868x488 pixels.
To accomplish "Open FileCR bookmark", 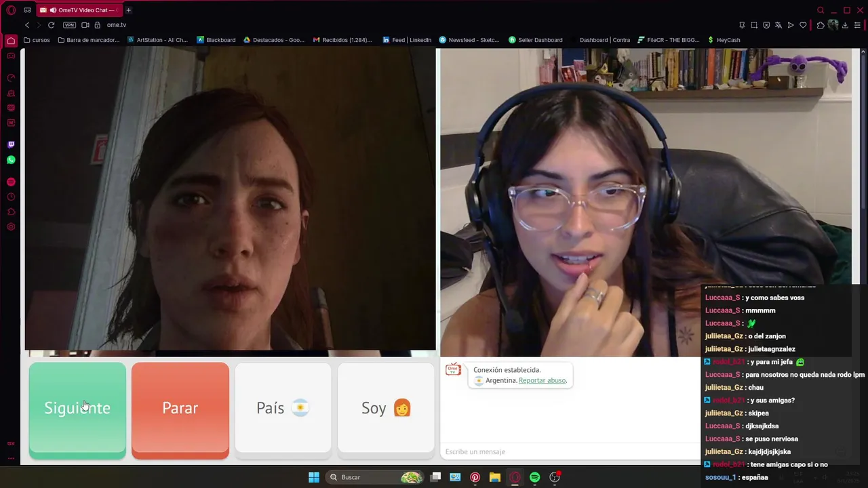I will (x=669, y=40).
